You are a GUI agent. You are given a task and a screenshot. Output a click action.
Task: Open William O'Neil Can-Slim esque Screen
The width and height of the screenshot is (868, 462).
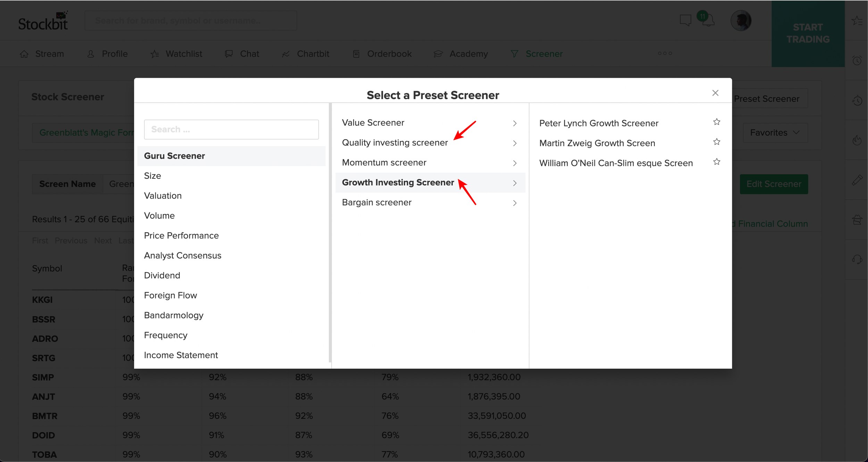click(616, 163)
